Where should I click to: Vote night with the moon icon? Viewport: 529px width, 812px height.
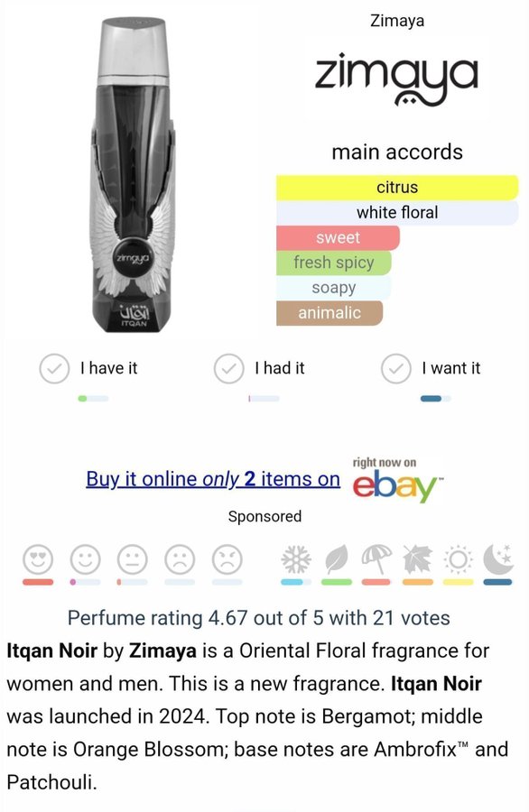pyautogui.click(x=498, y=559)
